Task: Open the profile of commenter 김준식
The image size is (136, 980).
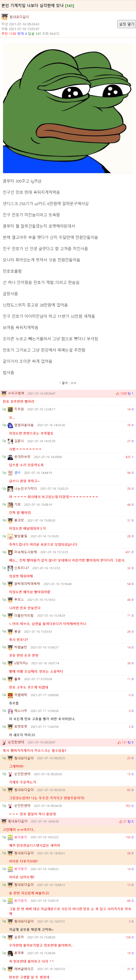Action: click(x=19, y=441)
